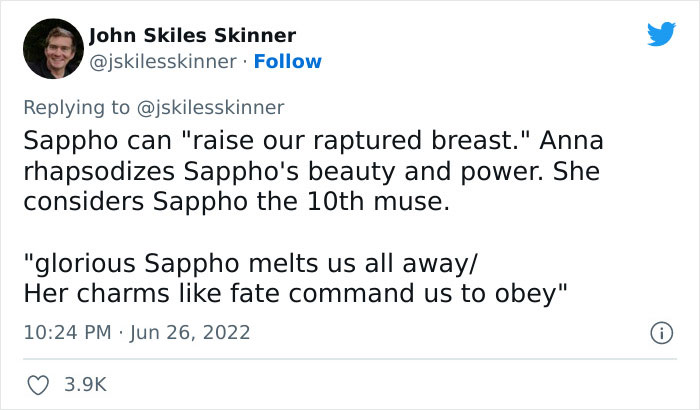Open the tweet via "Sappho can raise" line
The image size is (700, 410).
click(x=313, y=141)
